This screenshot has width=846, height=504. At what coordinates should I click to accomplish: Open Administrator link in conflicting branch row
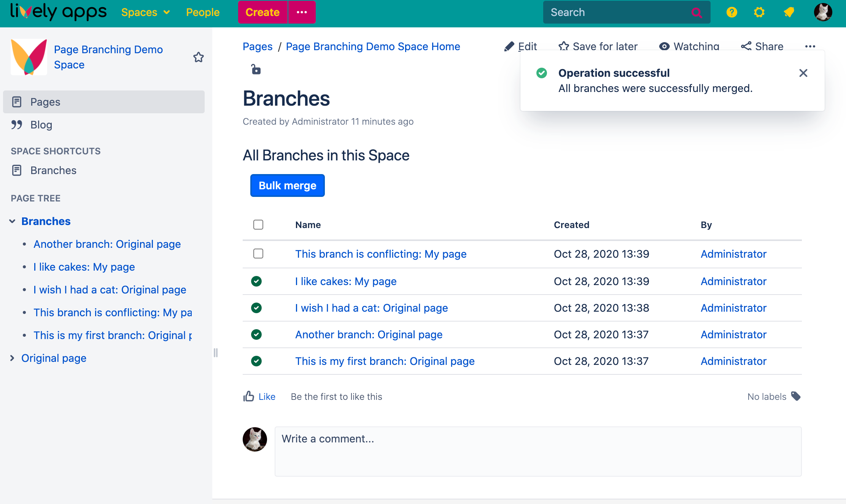tap(733, 254)
